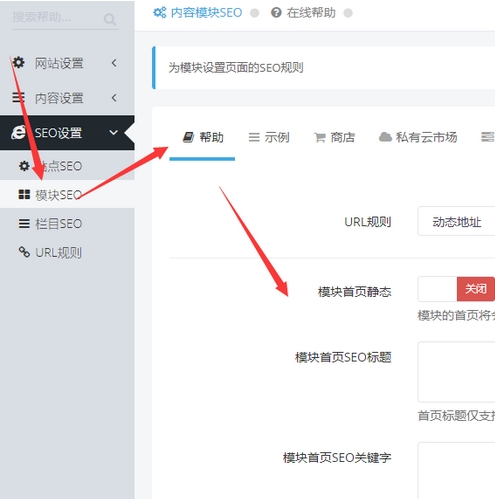Click into the 搜索帮助 search field
This screenshot has height=499, width=495.
pyautogui.click(x=57, y=17)
